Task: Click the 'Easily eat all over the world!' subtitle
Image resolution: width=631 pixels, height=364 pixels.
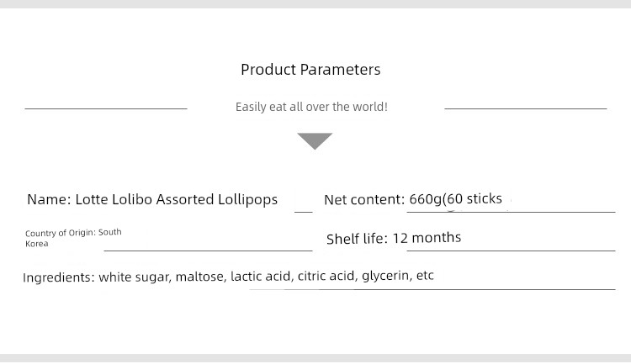Action: 311,107
